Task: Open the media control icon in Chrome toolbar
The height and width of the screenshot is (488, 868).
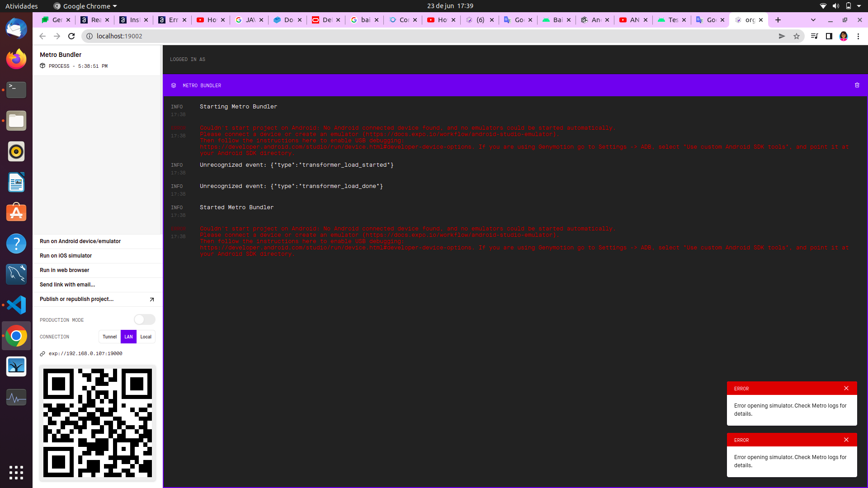Action: pyautogui.click(x=814, y=36)
